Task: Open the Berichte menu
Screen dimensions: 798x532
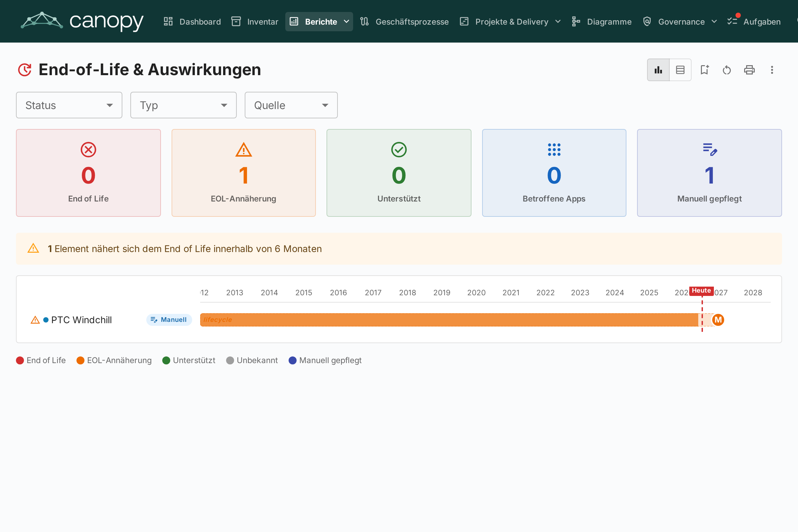Action: point(319,22)
